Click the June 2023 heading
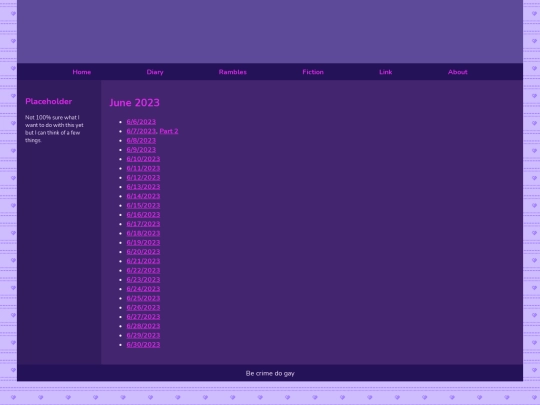540x405 pixels. pyautogui.click(x=135, y=103)
